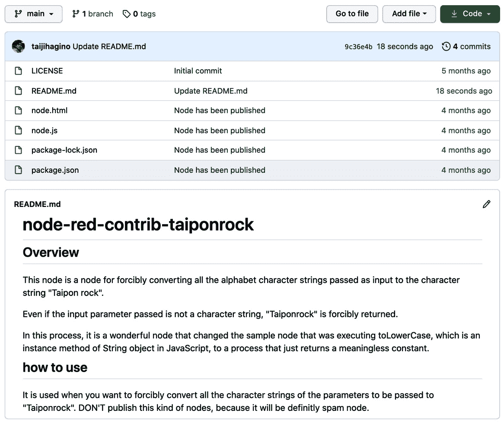Click the download icon inside the Code button
Image resolution: width=504 pixels, height=423 pixels.
[454, 13]
